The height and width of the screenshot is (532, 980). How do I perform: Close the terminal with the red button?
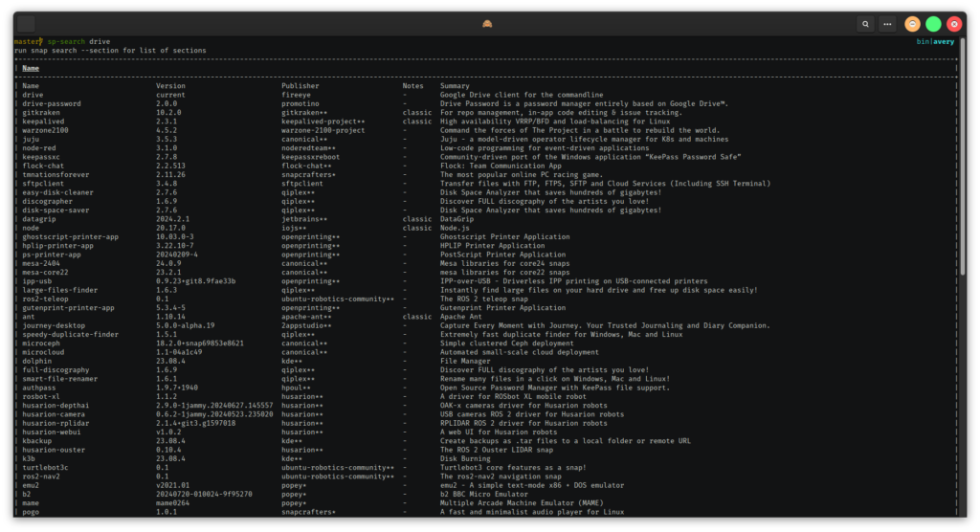click(x=954, y=24)
